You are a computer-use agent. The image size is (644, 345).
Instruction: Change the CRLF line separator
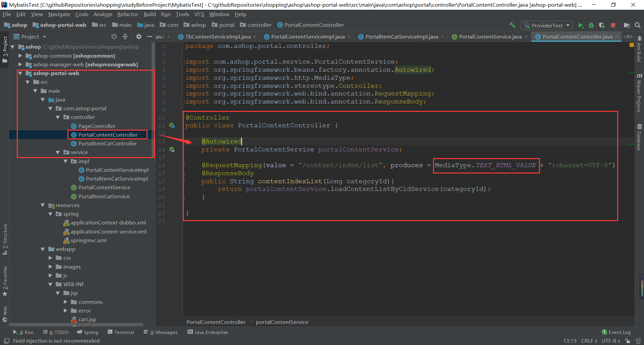pyautogui.click(x=589, y=341)
